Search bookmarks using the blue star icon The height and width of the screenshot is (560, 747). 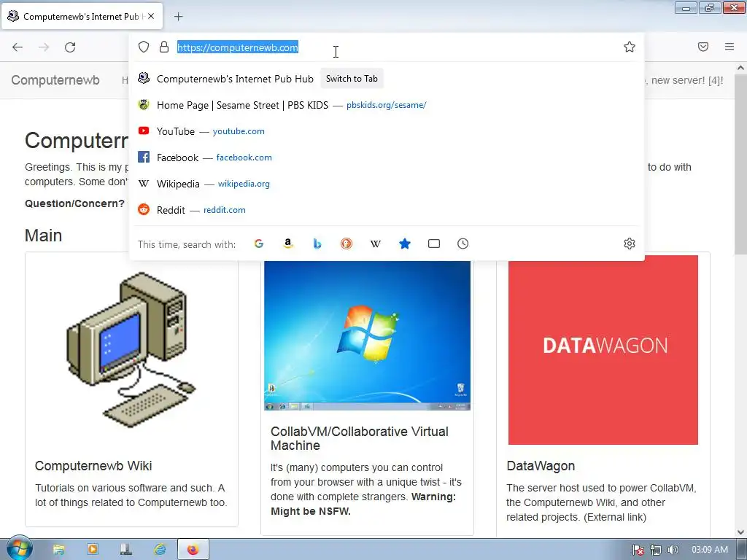point(404,244)
